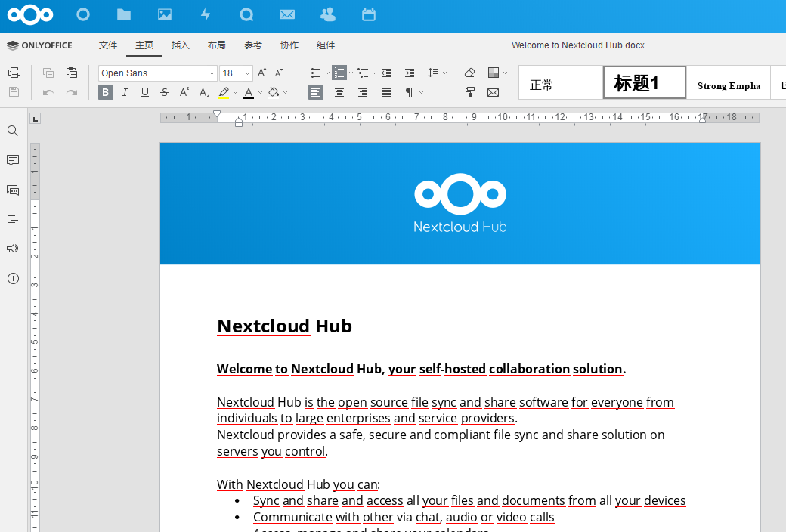Open the Nextcloud Photos icon
This screenshot has width=786, height=532.
[x=165, y=14]
